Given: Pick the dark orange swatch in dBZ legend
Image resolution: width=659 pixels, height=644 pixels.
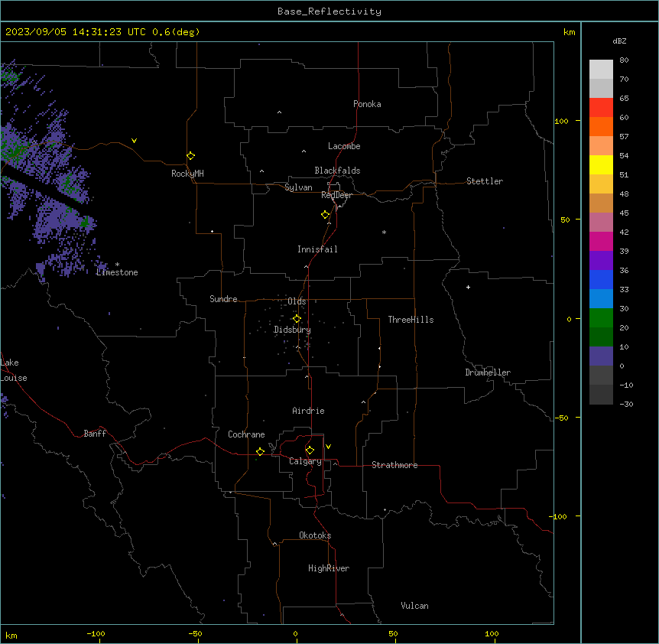Looking at the screenshot, I should (601, 126).
